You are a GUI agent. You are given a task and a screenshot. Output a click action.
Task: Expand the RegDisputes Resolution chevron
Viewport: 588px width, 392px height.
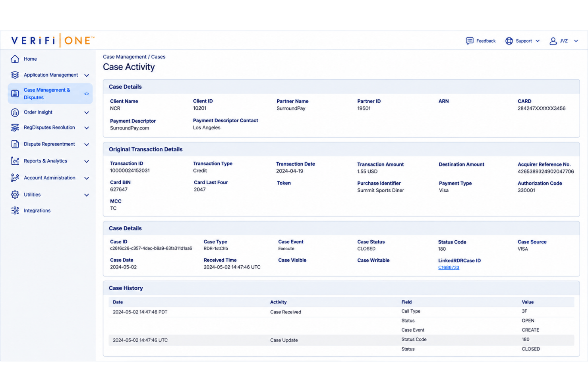click(x=87, y=128)
